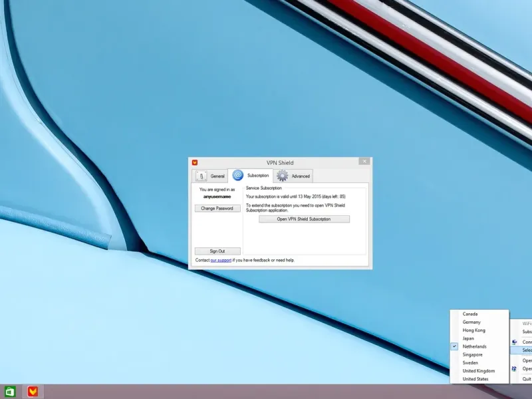
Task: Click the Subscription tab's @ icon
Action: (238, 175)
